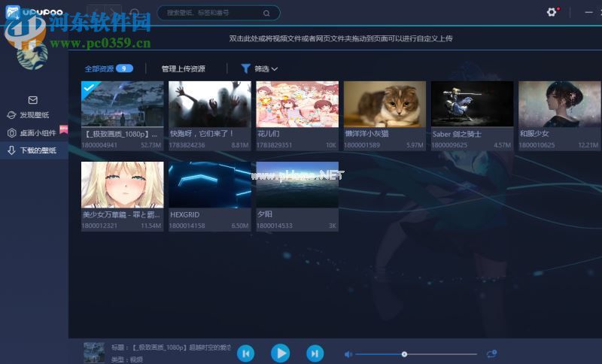Click the wallpaper ID 1800004941
Screen dimensions: 602x364
[x=99, y=145]
